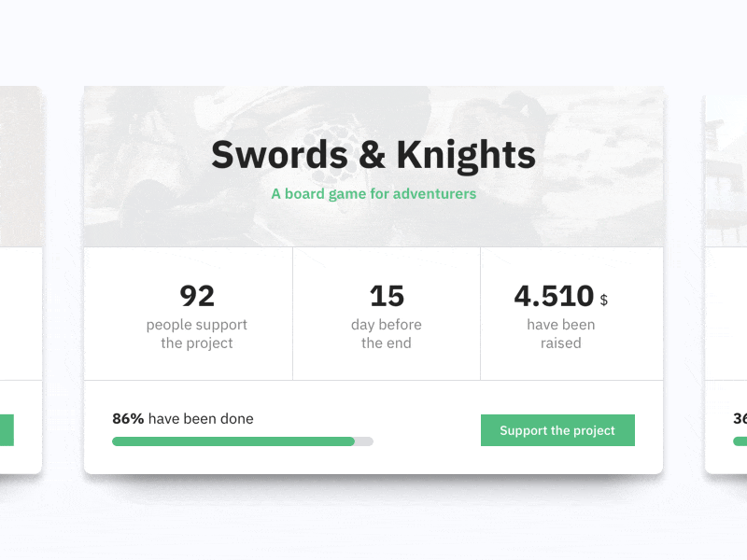Click the partial percentage text on the right card
The height and width of the screenshot is (560, 747).
(740, 418)
